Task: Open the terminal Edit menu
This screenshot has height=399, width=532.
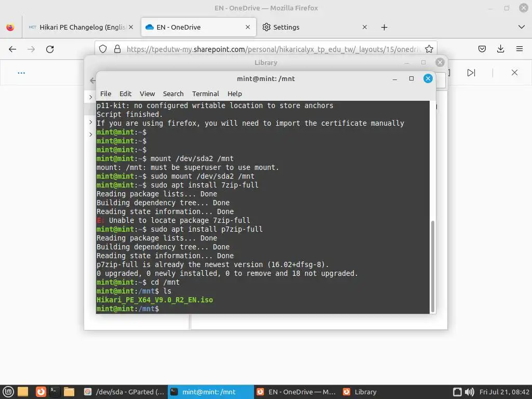Action: [x=125, y=94]
